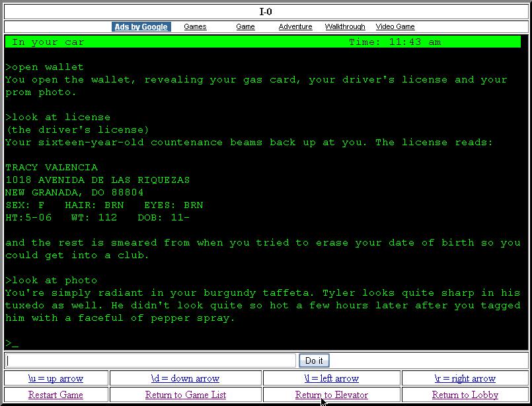532x406 pixels.
Task: Open the Games ad link
Action: click(195, 27)
